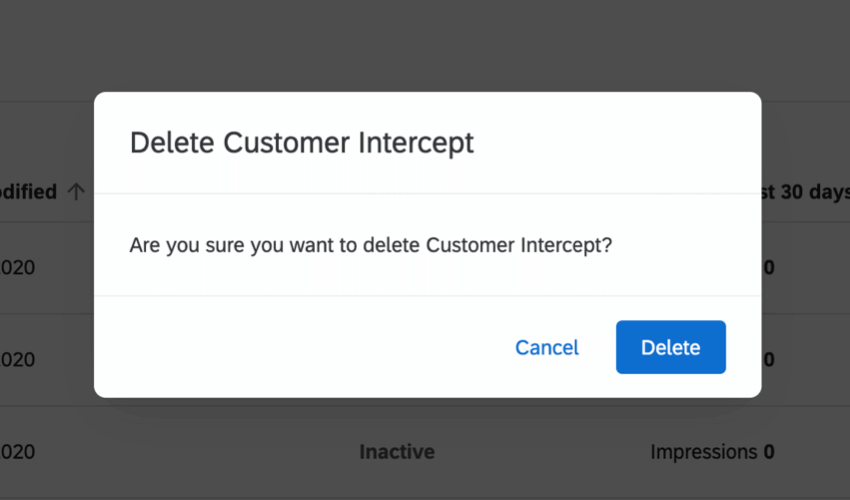Click the Last 30 days column header
The width and height of the screenshot is (850, 500).
[805, 192]
